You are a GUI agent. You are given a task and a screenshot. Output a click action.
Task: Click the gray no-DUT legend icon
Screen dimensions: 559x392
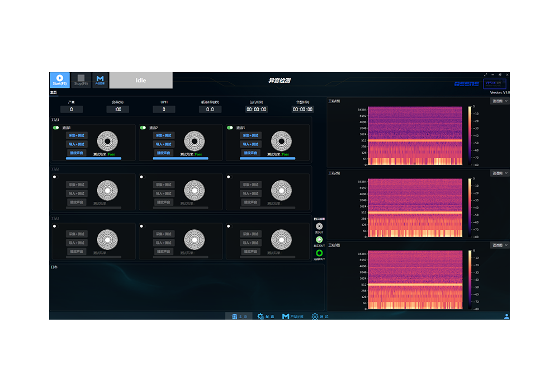319,226
